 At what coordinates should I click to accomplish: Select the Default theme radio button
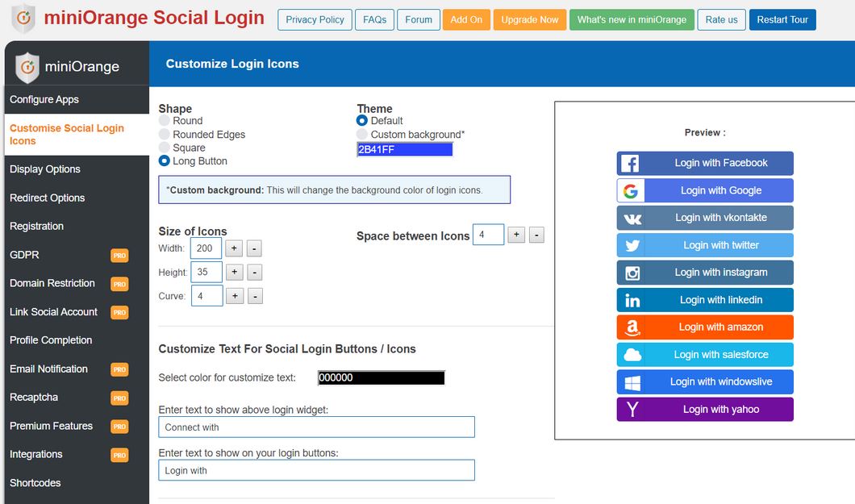(362, 120)
